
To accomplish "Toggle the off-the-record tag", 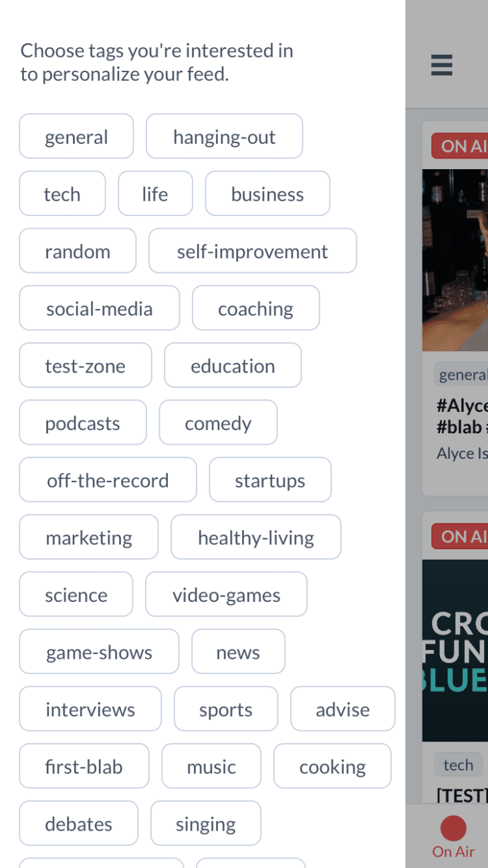I will (x=107, y=479).
